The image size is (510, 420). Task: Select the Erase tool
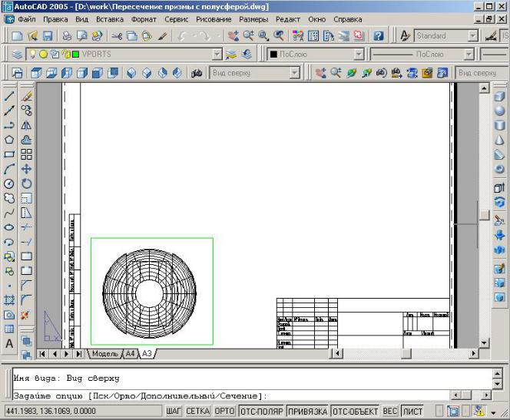pyautogui.click(x=26, y=96)
